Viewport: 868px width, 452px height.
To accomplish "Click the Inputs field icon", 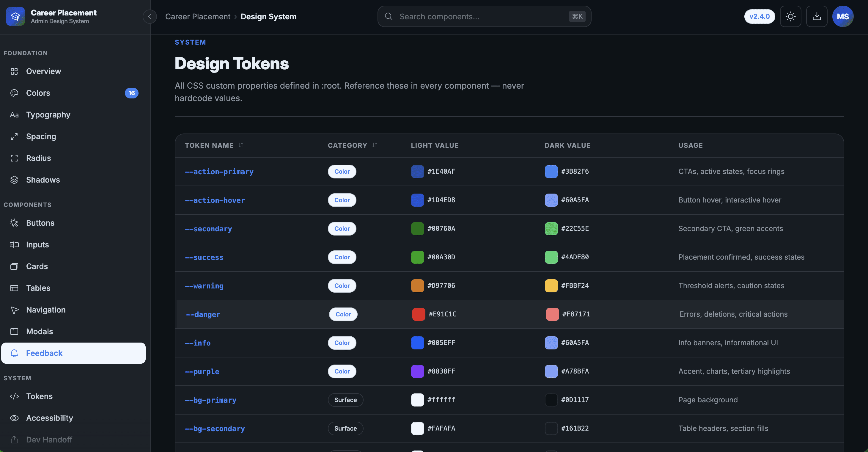I will (x=14, y=245).
